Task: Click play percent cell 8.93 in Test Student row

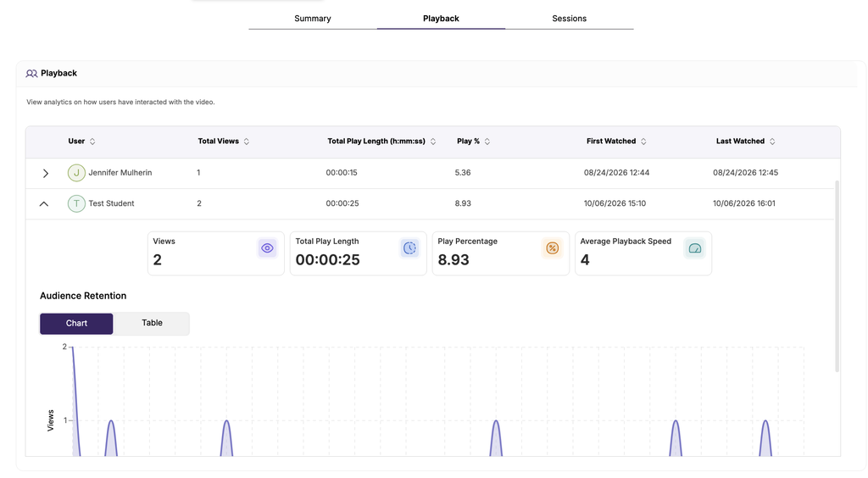Action: point(463,203)
